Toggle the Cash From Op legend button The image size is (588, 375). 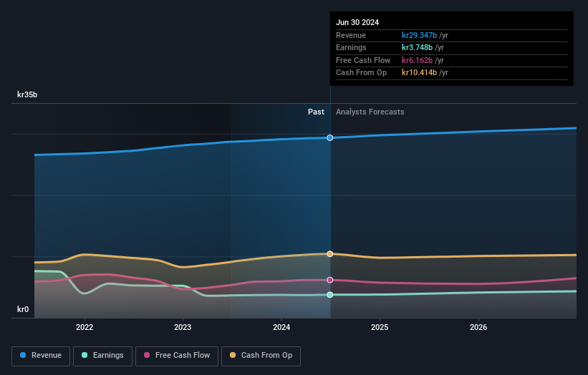(x=261, y=356)
